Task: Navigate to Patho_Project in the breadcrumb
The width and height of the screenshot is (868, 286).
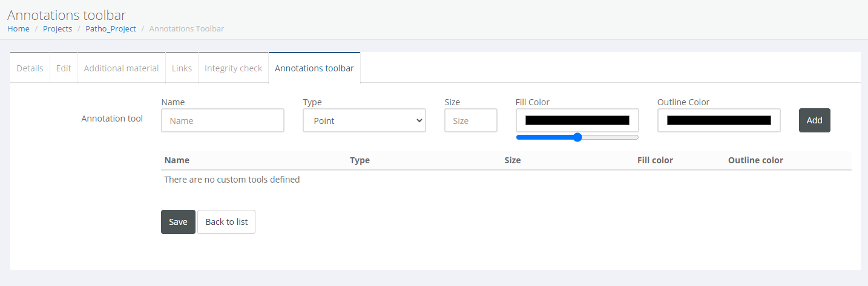Action: pyautogui.click(x=111, y=29)
